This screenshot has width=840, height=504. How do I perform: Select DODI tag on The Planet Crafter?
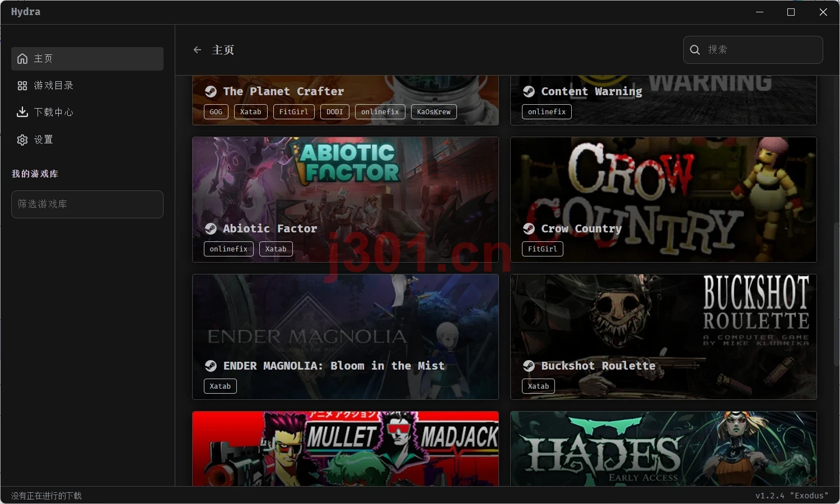coord(335,112)
